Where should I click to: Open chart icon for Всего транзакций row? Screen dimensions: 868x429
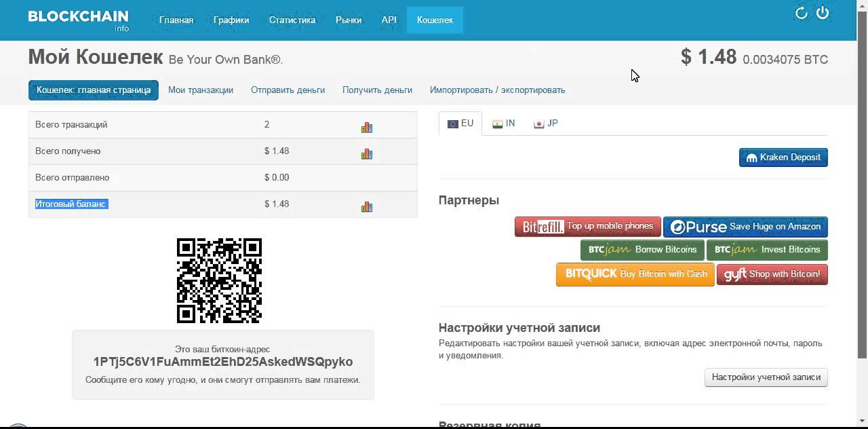(367, 127)
